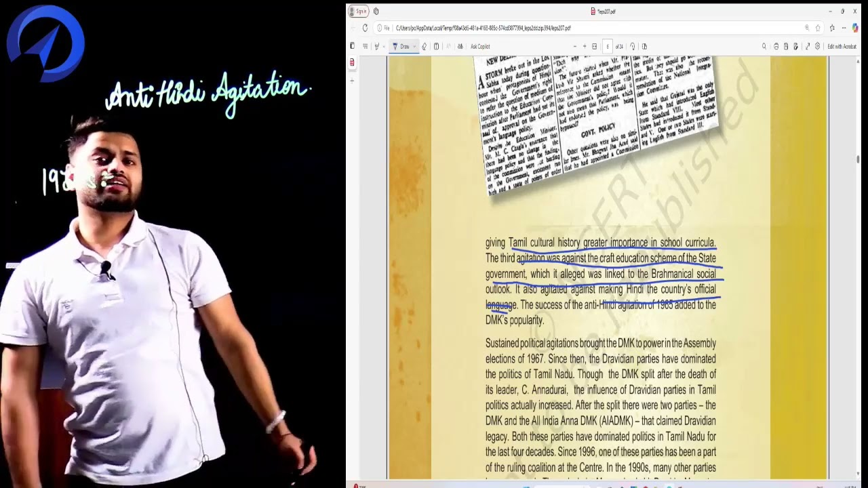The height and width of the screenshot is (488, 868).
Task: Search within the PDF
Action: (x=764, y=46)
